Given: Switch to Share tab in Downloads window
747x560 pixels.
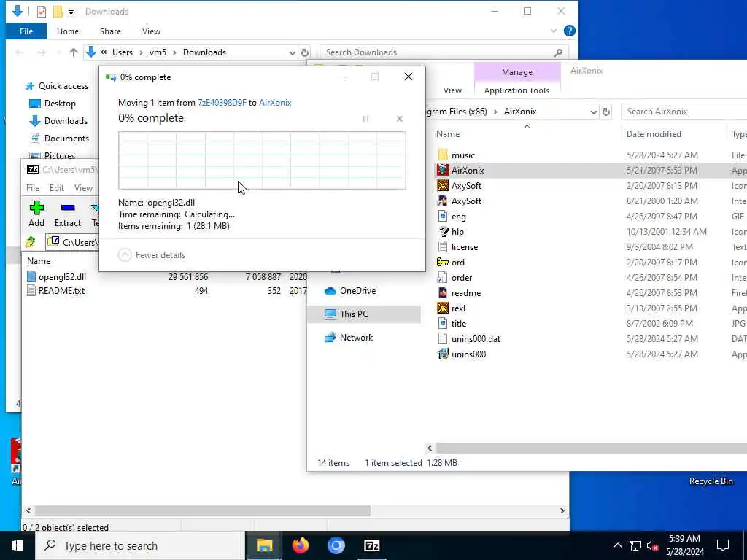Looking at the screenshot, I should [x=110, y=31].
